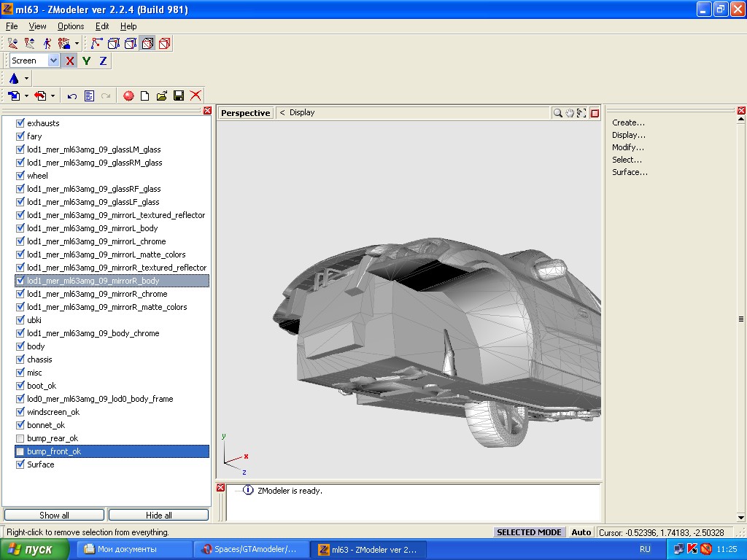Expand the blue cone tool dropdown arrow

coord(27,79)
